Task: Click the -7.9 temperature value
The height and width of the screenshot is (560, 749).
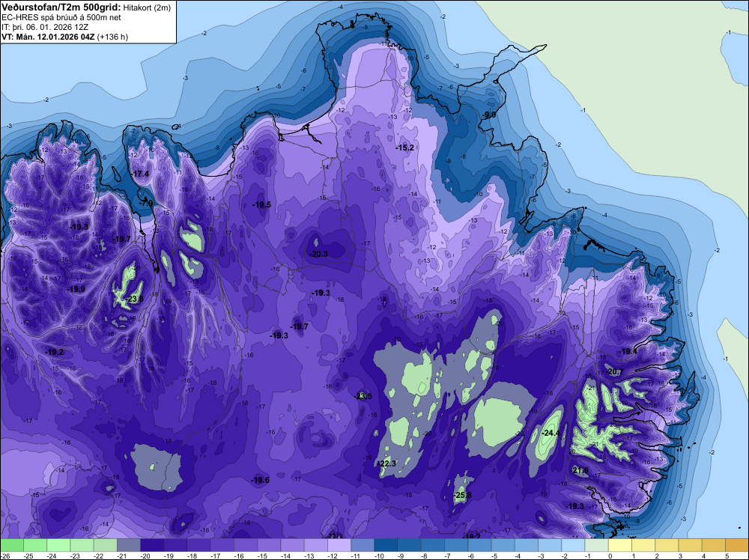Action: pyautogui.click(x=146, y=203)
